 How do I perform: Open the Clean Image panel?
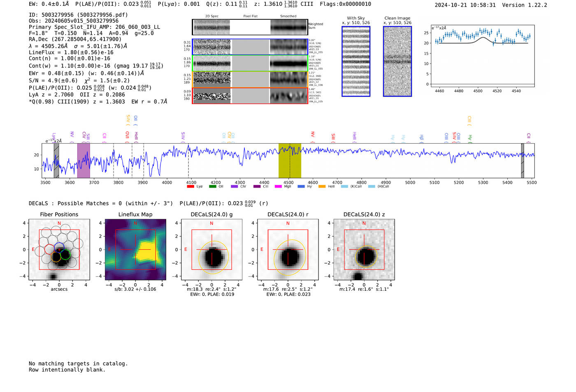pyautogui.click(x=397, y=61)
